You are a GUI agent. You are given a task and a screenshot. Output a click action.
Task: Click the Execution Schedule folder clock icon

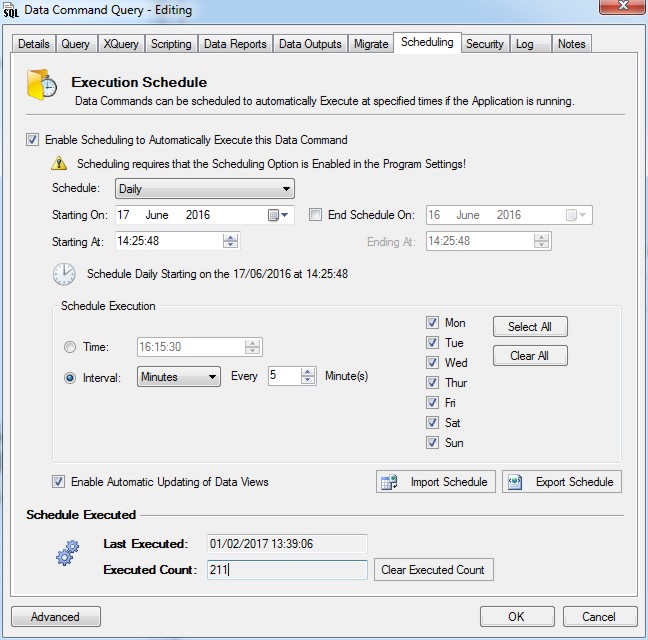point(42,85)
